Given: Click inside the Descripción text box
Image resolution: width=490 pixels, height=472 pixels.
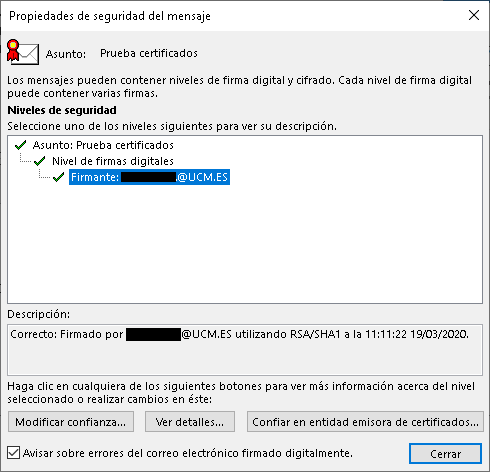Looking at the screenshot, I should (245, 350).
